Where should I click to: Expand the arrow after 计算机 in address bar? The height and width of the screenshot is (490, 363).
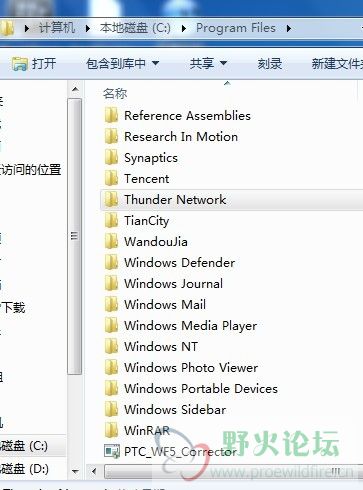click(x=87, y=28)
